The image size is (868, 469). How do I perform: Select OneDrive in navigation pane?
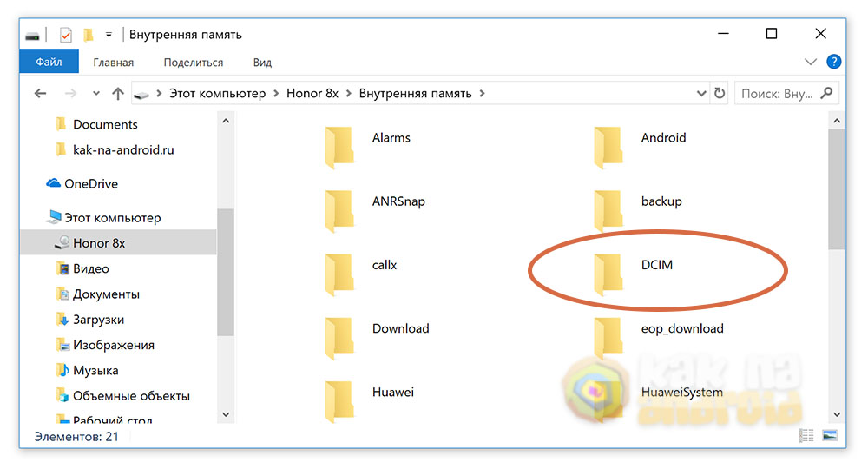click(91, 184)
